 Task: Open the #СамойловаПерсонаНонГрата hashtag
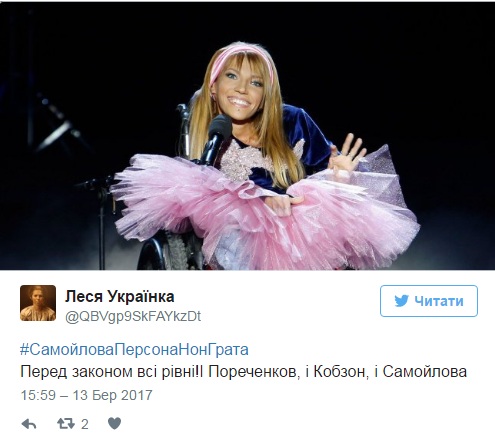(134, 350)
